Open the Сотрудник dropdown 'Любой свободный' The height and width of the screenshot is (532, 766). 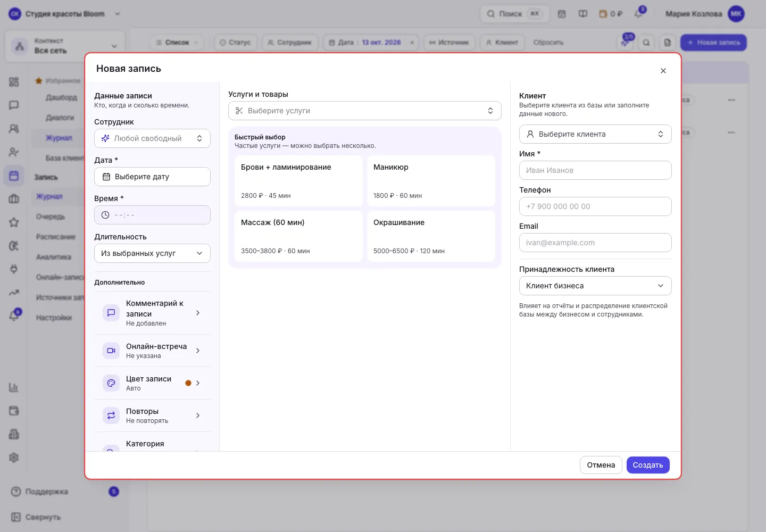(x=152, y=138)
